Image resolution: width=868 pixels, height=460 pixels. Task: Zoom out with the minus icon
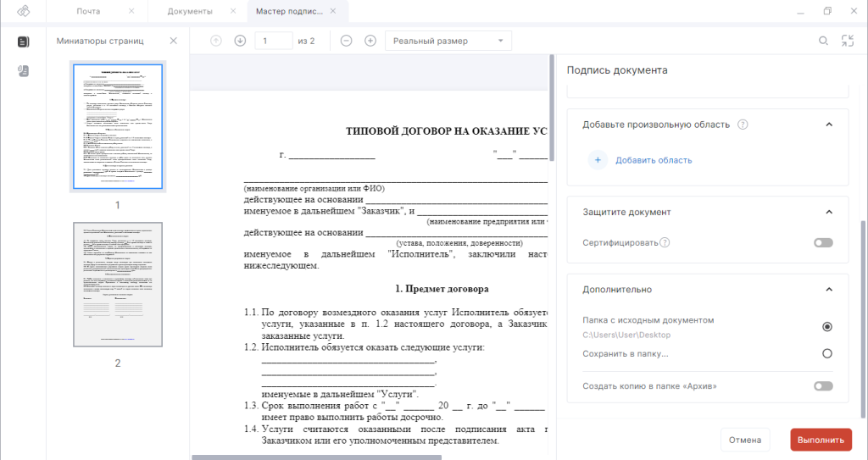tap(346, 41)
